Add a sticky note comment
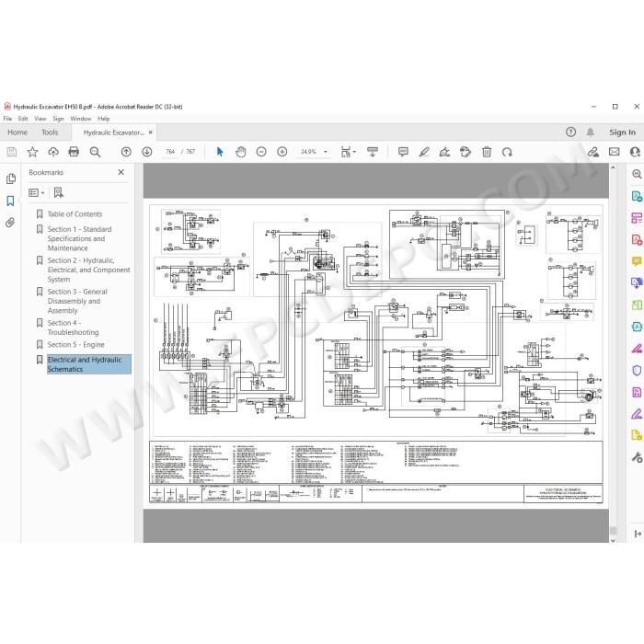The image size is (644, 644). (x=403, y=152)
